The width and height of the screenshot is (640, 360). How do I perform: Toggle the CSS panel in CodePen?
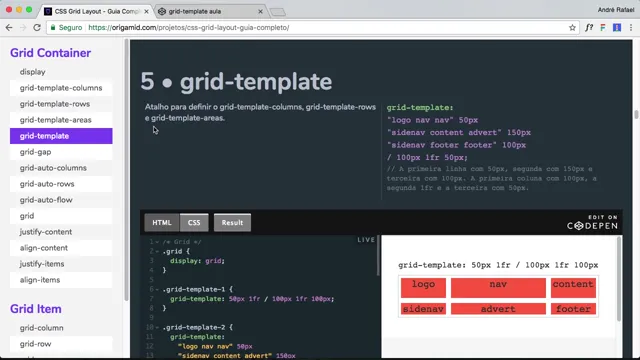(194, 222)
